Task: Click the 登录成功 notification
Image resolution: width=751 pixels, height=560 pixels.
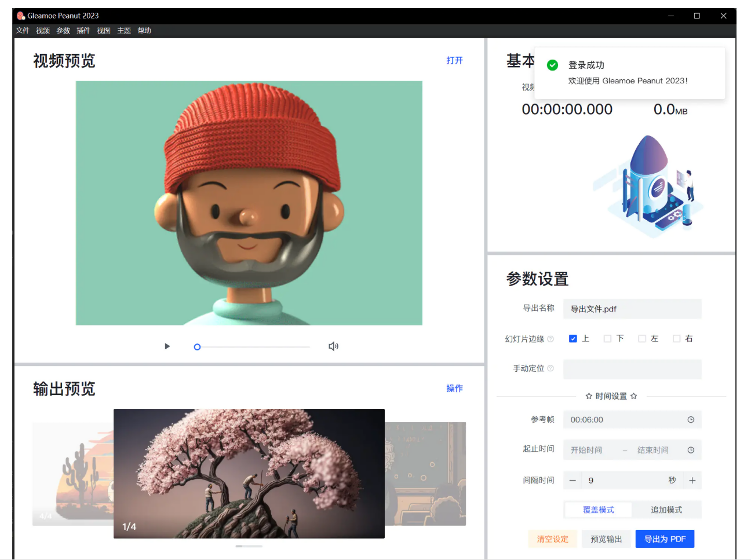Action: [x=629, y=73]
